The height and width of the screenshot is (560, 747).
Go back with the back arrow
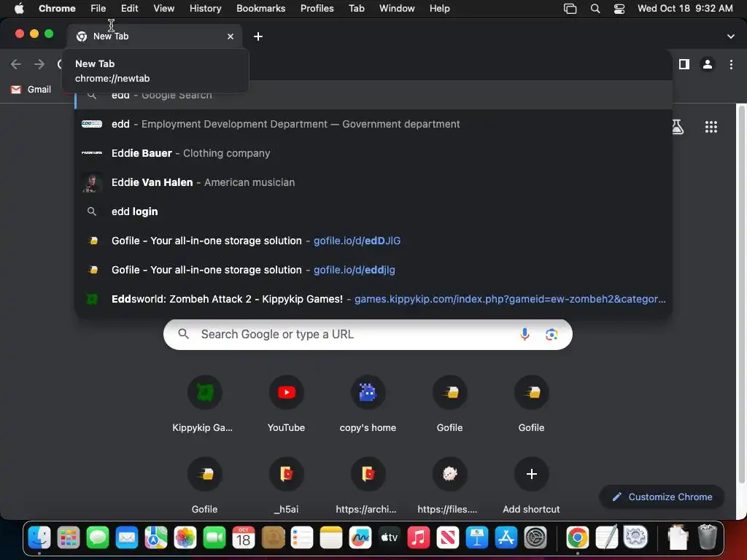tap(16, 64)
